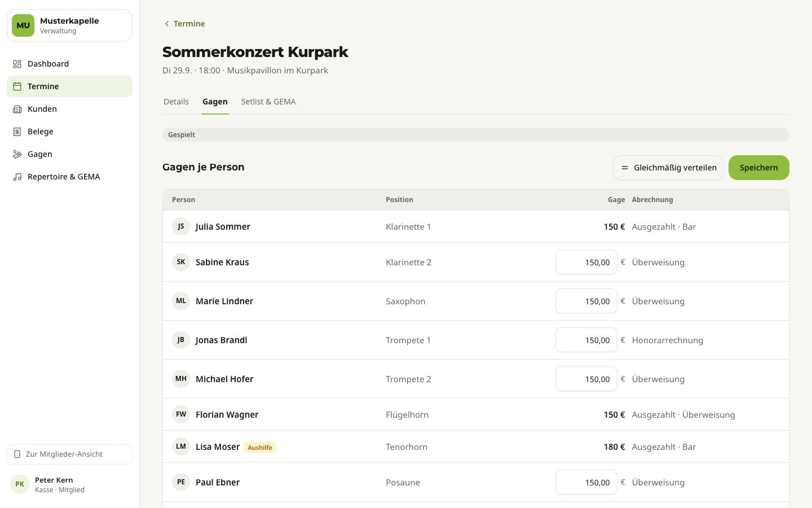The height and width of the screenshot is (508, 812).
Task: Click the name Julia Sommer
Action: [x=223, y=226]
